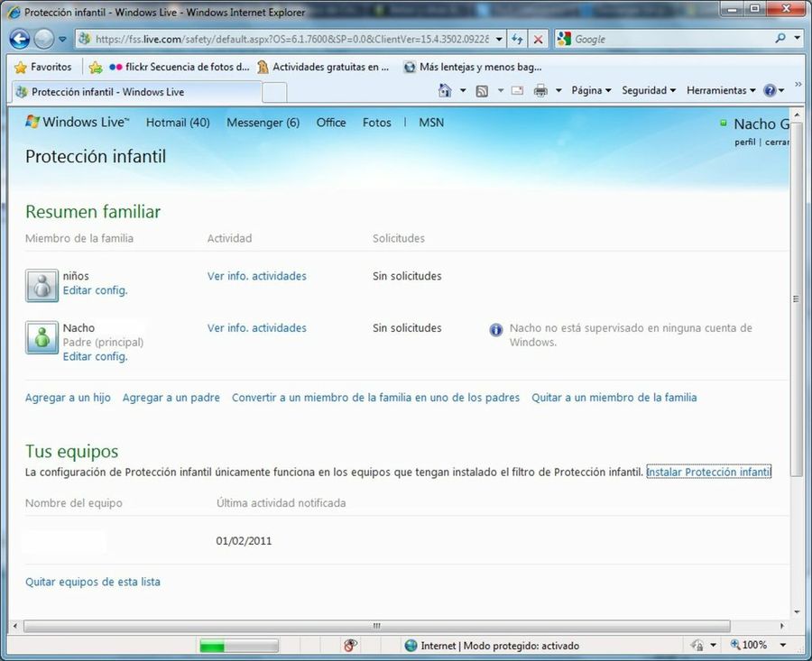812x661 pixels.
Task: Click the Favoritos star icon
Action: 20,67
